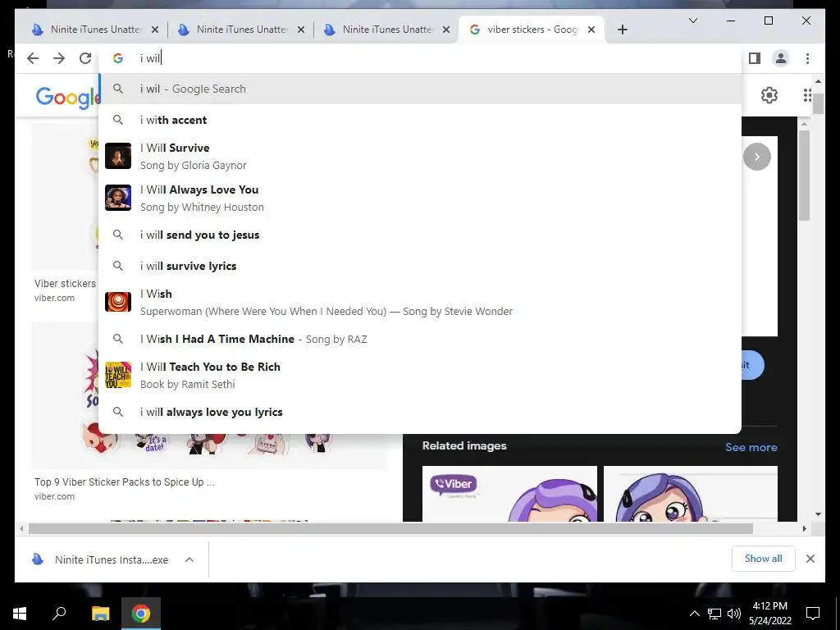This screenshot has width=840, height=630.
Task: Show hidden system tray icons
Action: coord(694,614)
